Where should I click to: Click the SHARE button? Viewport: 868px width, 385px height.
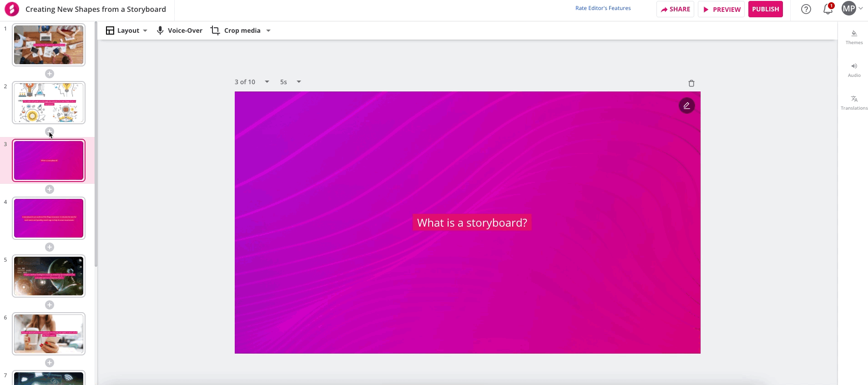click(x=675, y=9)
